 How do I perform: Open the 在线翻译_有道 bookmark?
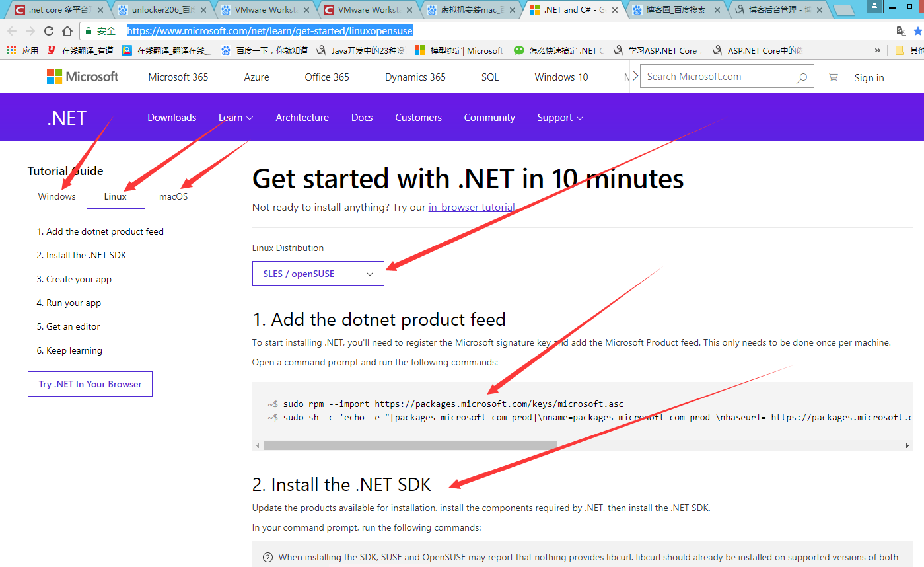[80, 50]
